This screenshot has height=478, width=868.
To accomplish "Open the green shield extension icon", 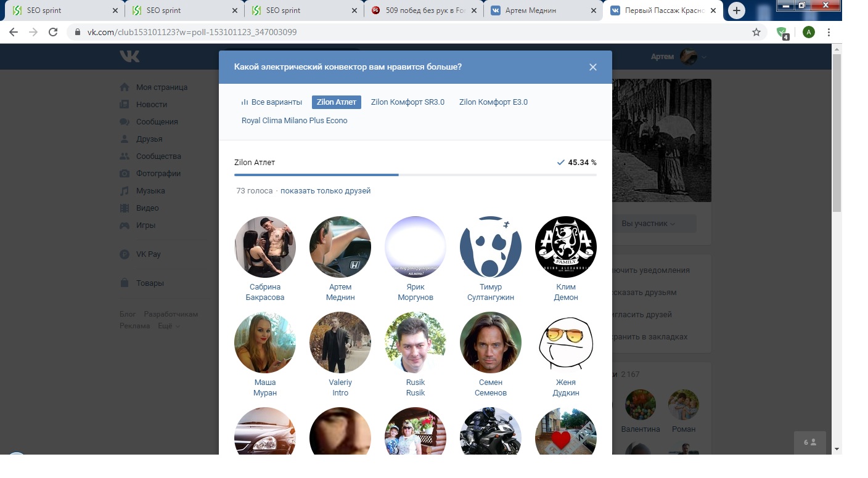I will (x=782, y=33).
